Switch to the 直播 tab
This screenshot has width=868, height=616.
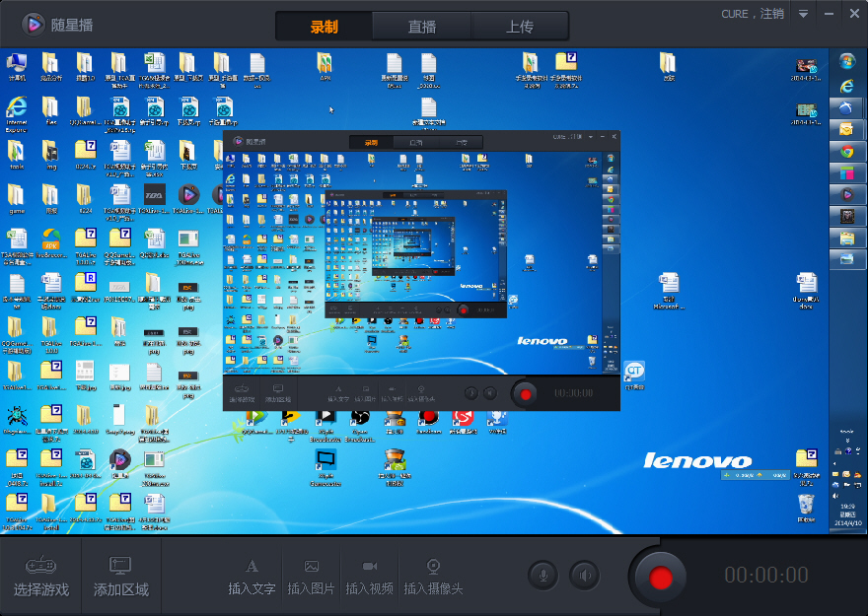pos(422,27)
